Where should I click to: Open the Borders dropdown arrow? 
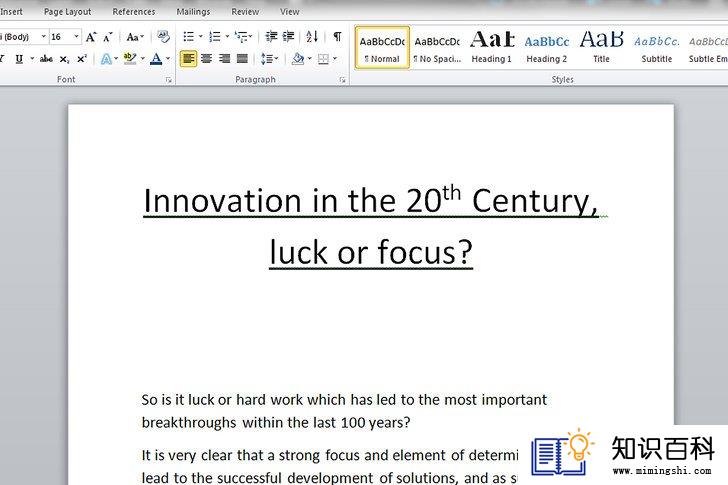(334, 59)
